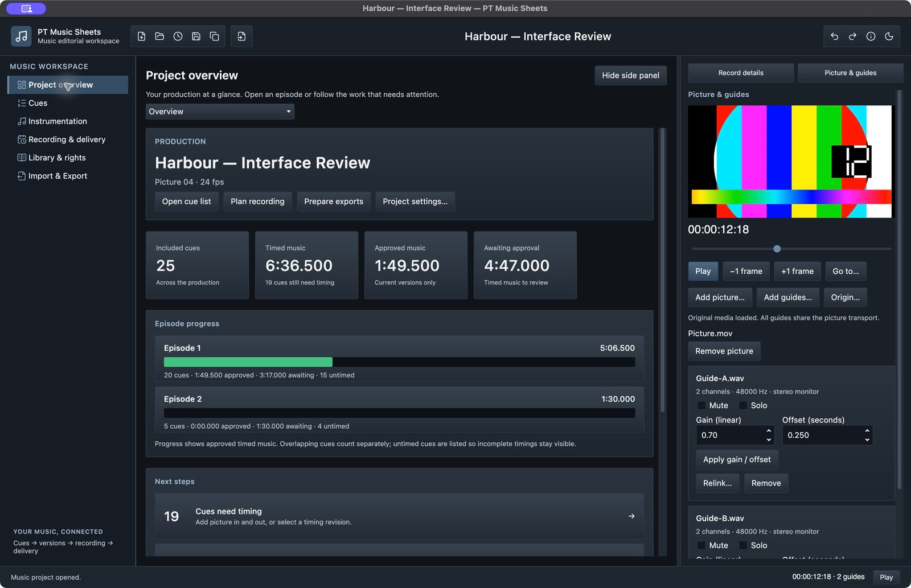Viewport: 911px width, 588px height.
Task: Go to Instrumentation in the sidebar
Action: pyautogui.click(x=68, y=121)
